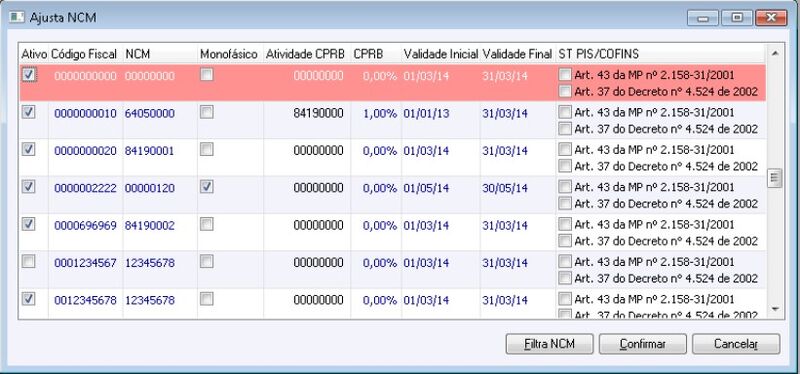Click scrollbar down arrow in table
800x374 pixels.
[774, 309]
